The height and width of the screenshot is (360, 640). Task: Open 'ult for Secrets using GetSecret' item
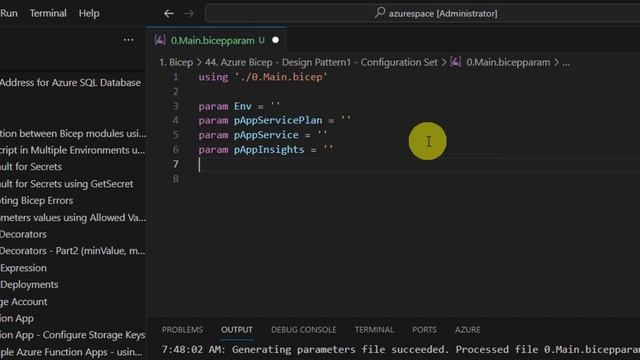tap(67, 184)
